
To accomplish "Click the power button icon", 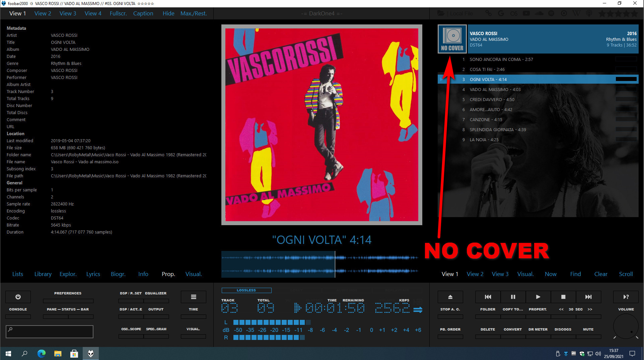I will 18,297.
